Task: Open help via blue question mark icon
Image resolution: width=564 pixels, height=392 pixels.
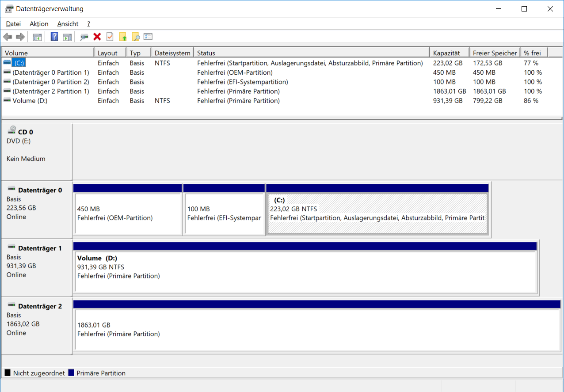Action: pos(54,37)
